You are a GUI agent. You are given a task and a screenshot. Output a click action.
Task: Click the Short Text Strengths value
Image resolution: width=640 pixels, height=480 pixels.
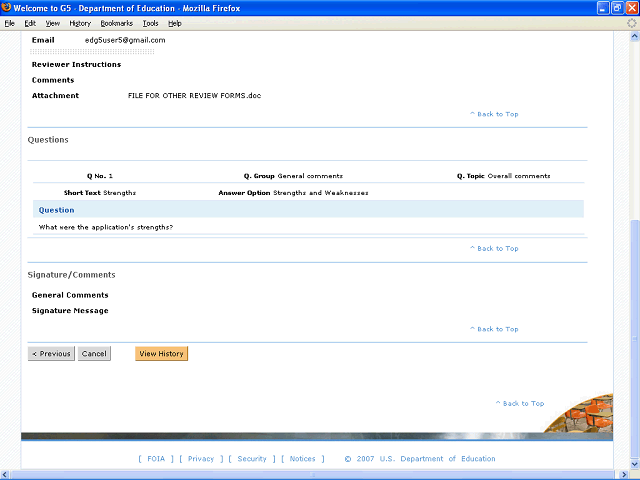pos(120,193)
